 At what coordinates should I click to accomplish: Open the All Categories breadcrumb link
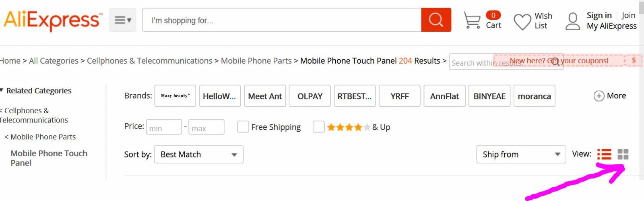coord(54,61)
